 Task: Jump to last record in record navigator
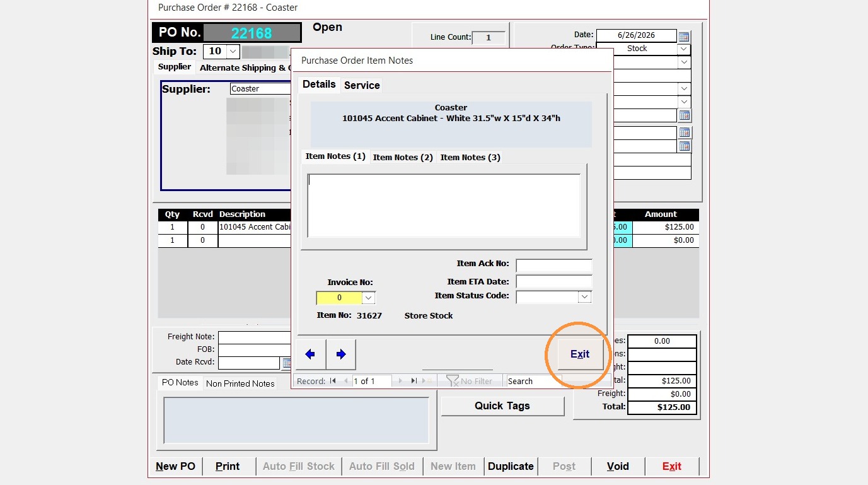[414, 381]
